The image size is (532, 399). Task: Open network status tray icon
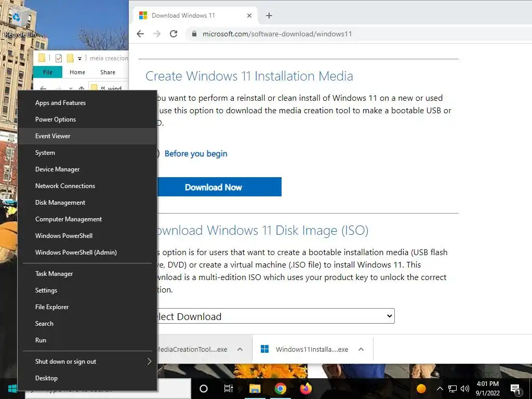(x=453, y=389)
